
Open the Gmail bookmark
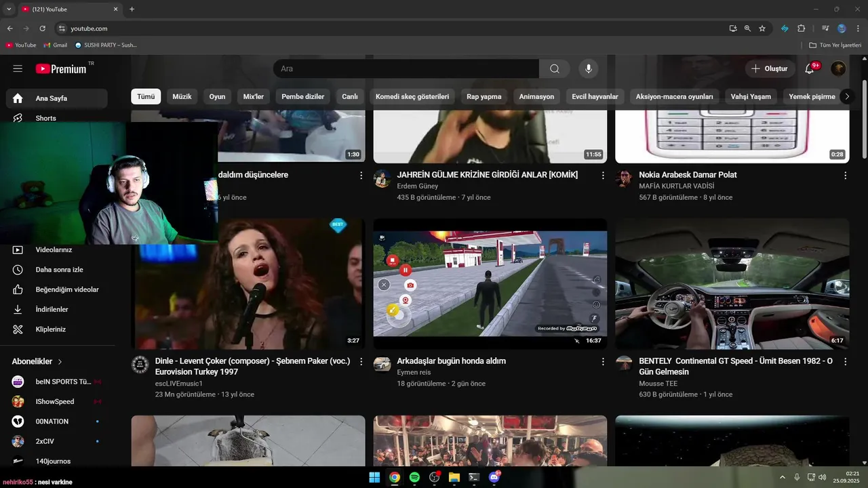pyautogui.click(x=56, y=45)
